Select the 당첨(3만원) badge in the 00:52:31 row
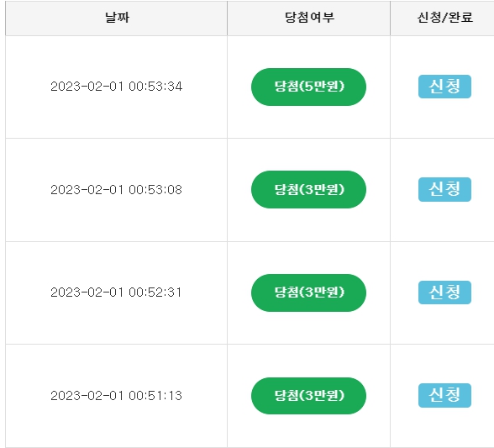 (x=308, y=293)
